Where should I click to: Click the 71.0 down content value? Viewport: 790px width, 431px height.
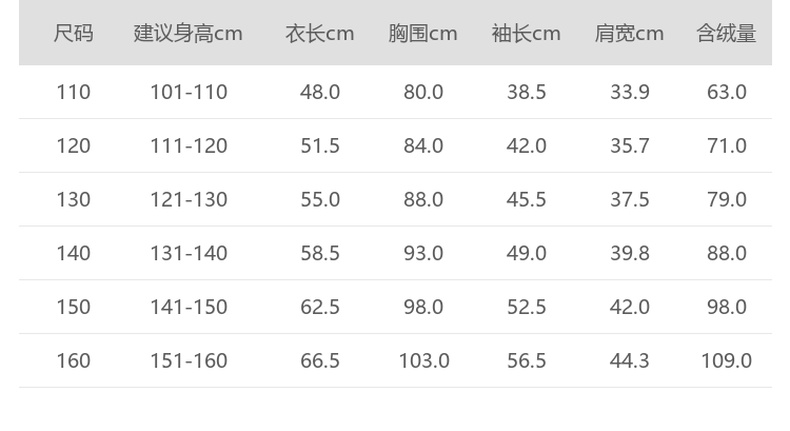tap(726, 146)
